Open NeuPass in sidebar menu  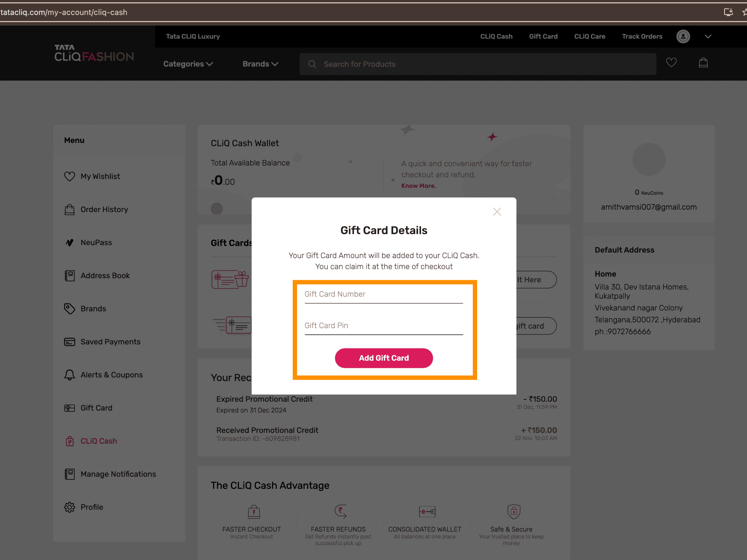pyautogui.click(x=96, y=242)
